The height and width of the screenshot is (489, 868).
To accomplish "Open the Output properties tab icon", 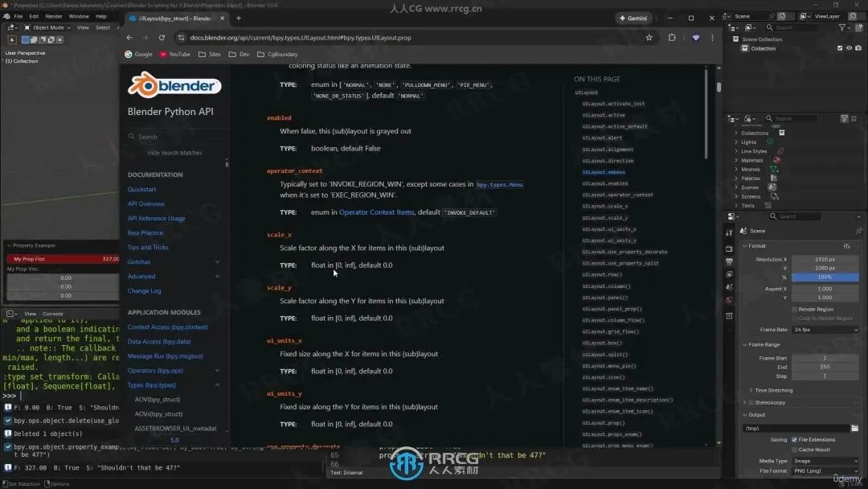I will click(x=729, y=261).
